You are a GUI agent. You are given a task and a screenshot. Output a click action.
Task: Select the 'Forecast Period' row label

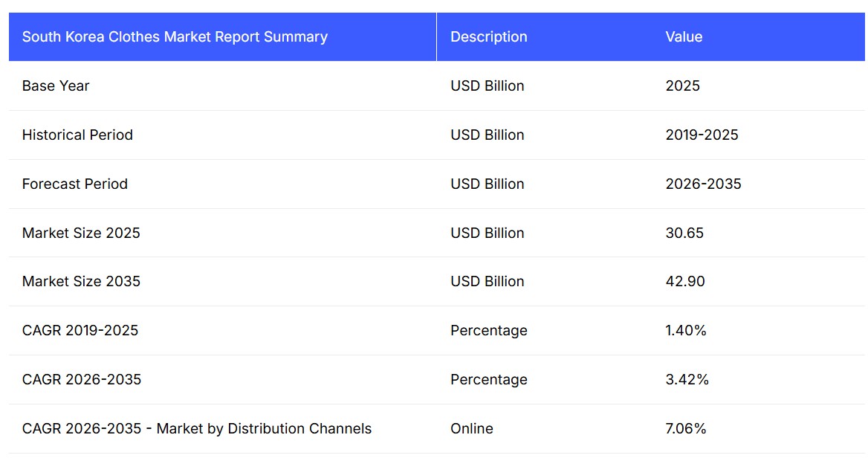click(75, 184)
